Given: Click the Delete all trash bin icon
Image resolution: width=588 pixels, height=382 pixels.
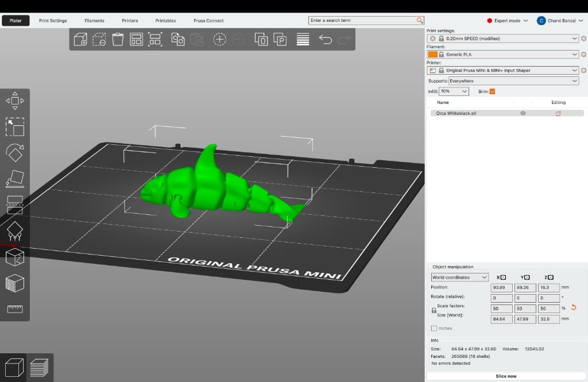Looking at the screenshot, I should [118, 40].
